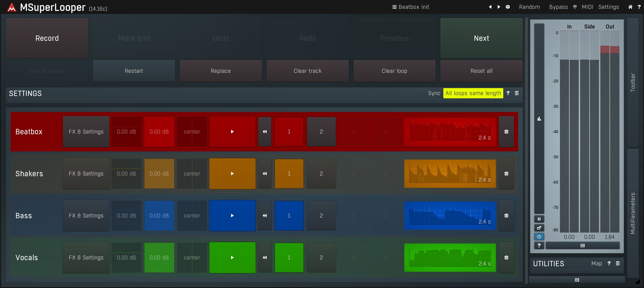The image size is (644, 288).
Task: Open the Settings menu in the top bar
Action: pos(608,7)
